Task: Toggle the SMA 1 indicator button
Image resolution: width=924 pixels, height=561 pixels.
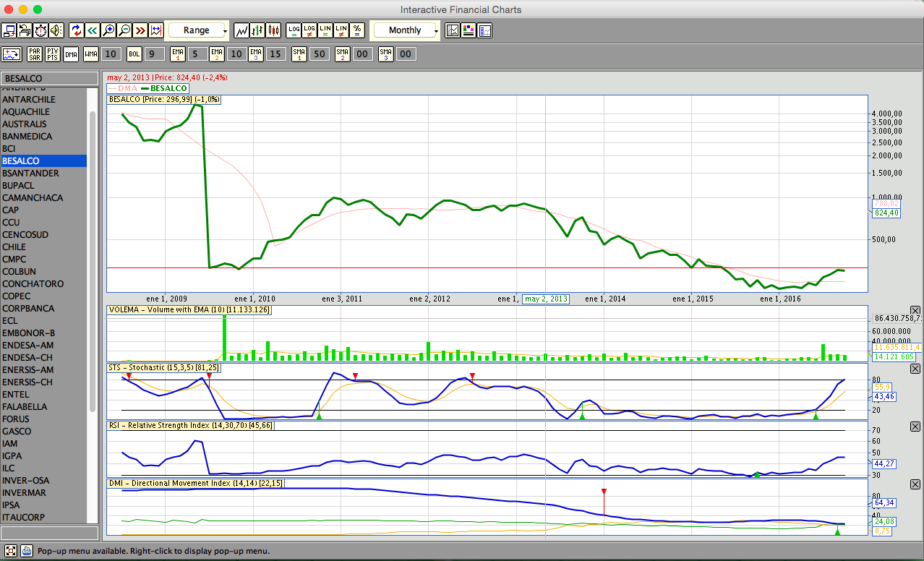Action: 299,54
